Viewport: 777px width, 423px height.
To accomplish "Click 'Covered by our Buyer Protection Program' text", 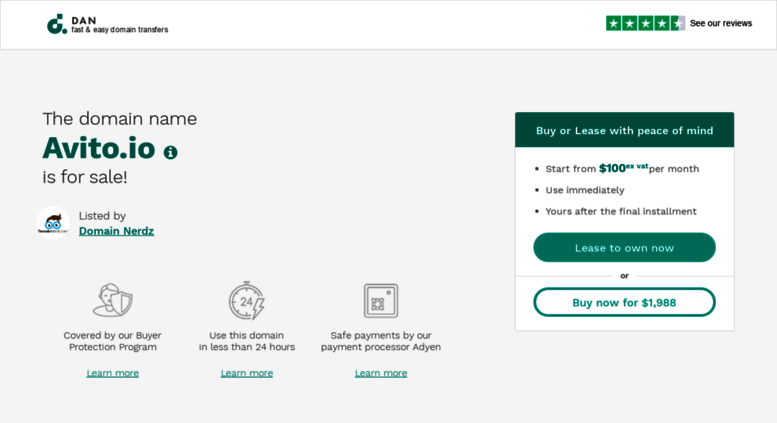I will tap(112, 341).
